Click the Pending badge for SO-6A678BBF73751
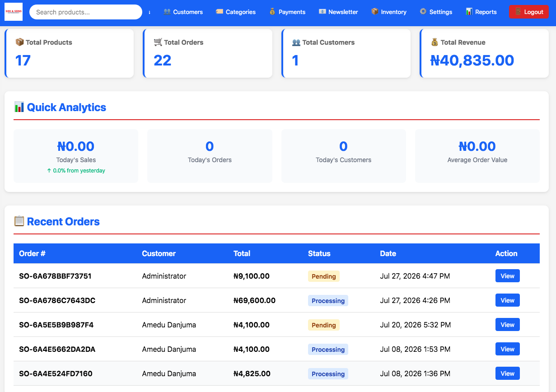Screen dimensions: 556x392 point(324,276)
